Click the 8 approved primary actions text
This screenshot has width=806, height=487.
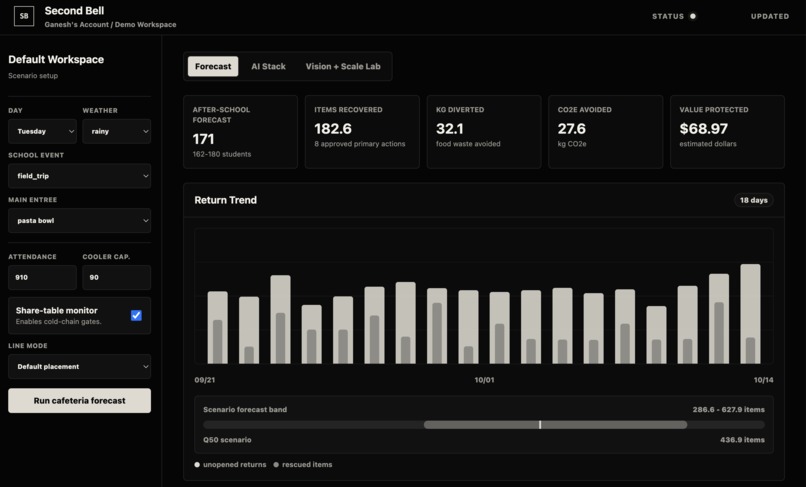[x=360, y=144]
